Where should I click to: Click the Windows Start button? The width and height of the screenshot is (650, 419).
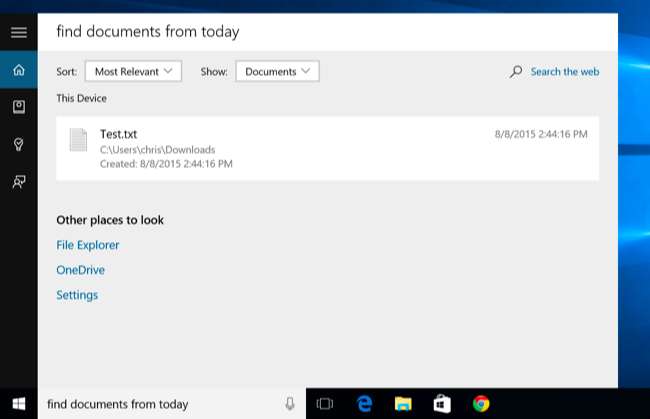click(x=18, y=404)
